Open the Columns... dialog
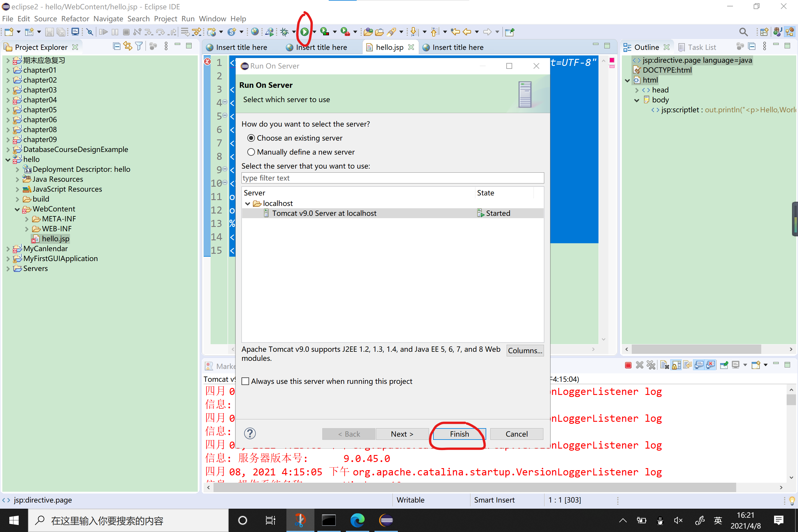The width and height of the screenshot is (798, 532). coord(524,351)
